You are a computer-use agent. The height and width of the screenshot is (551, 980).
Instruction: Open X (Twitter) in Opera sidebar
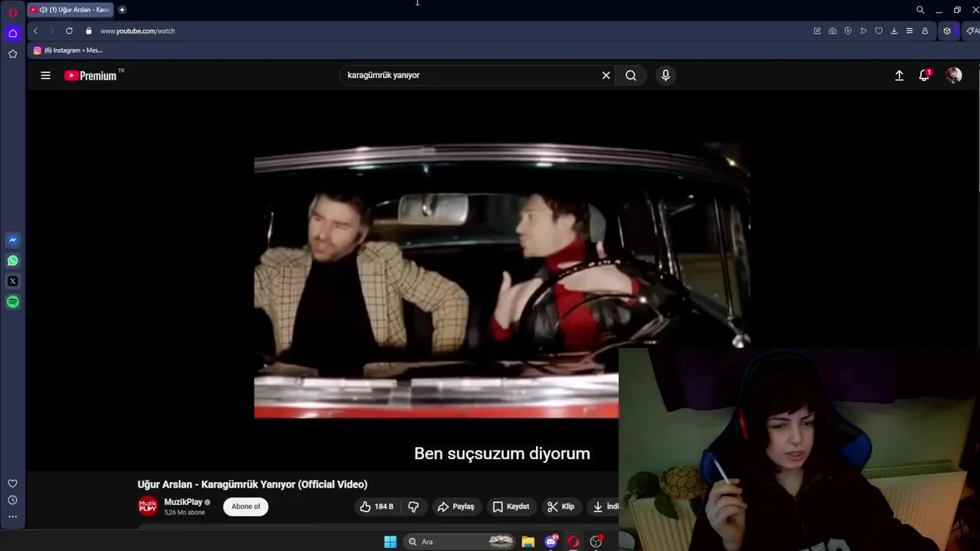click(12, 281)
